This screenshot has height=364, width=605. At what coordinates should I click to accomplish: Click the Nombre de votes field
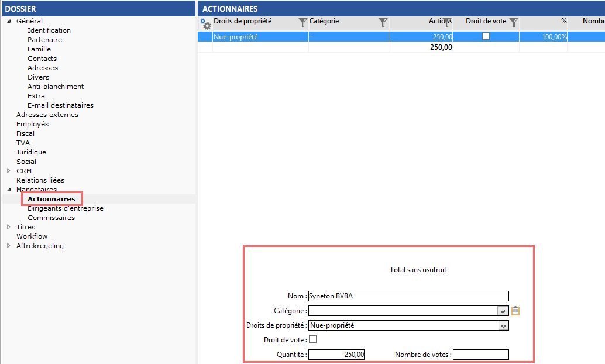pos(480,354)
